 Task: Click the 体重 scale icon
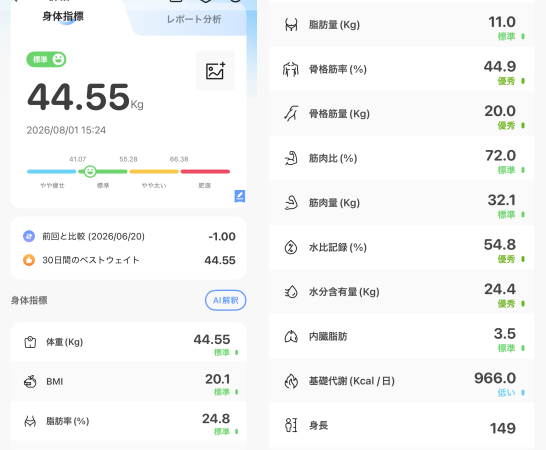(x=30, y=342)
